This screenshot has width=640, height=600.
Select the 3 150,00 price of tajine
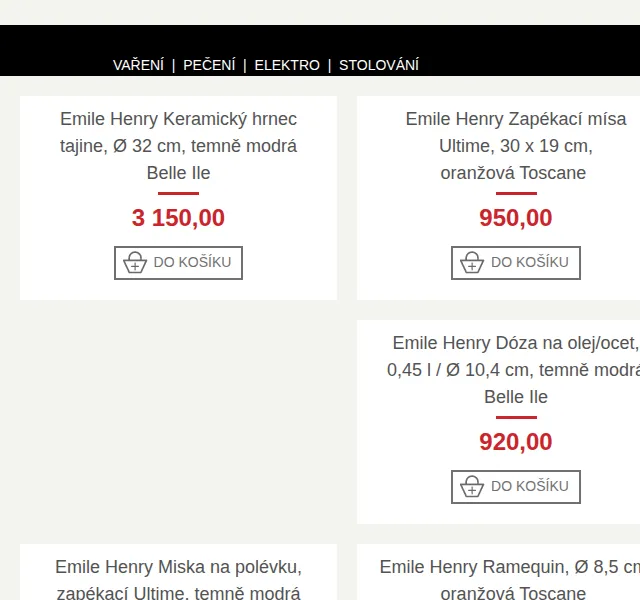178,218
